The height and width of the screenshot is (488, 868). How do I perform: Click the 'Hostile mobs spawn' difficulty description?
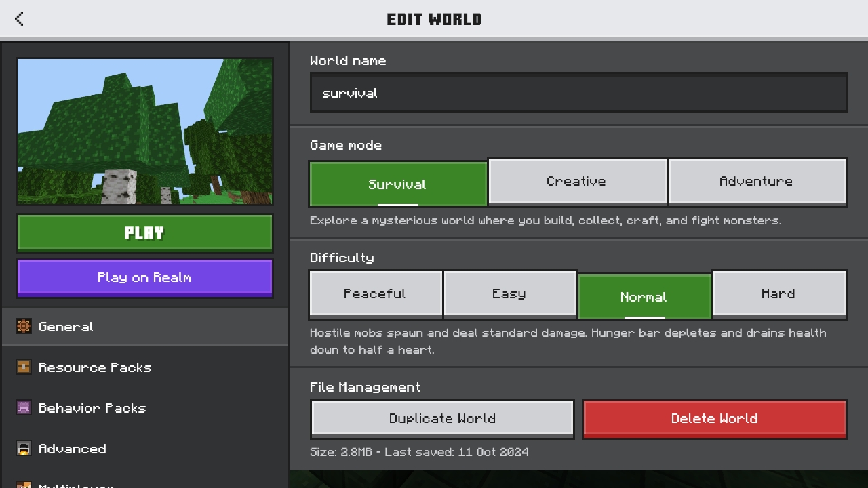[x=568, y=342]
